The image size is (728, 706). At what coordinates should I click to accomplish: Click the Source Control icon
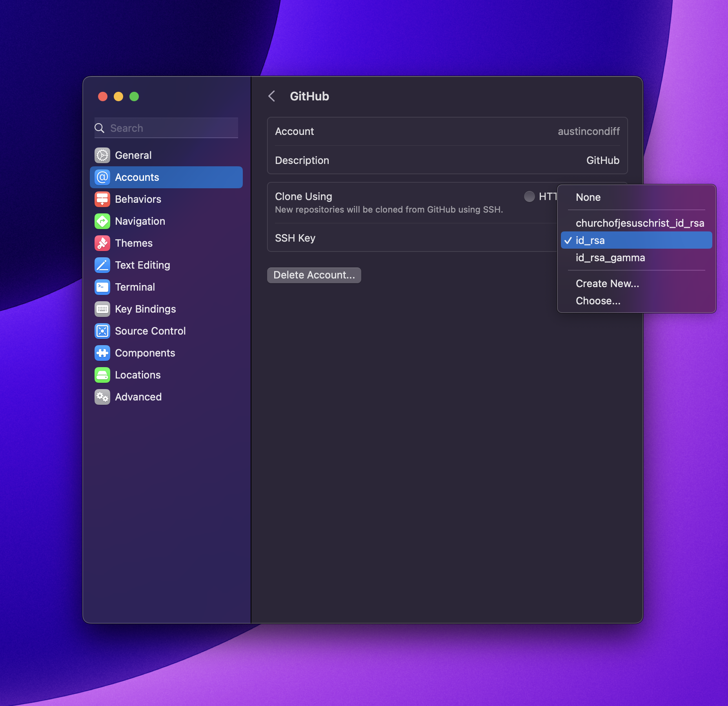pyautogui.click(x=102, y=331)
